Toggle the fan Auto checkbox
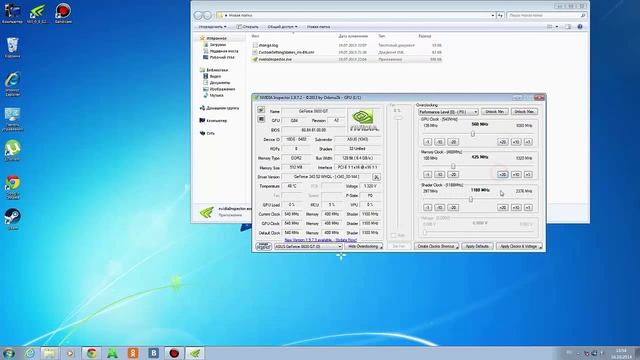 pos(394,236)
